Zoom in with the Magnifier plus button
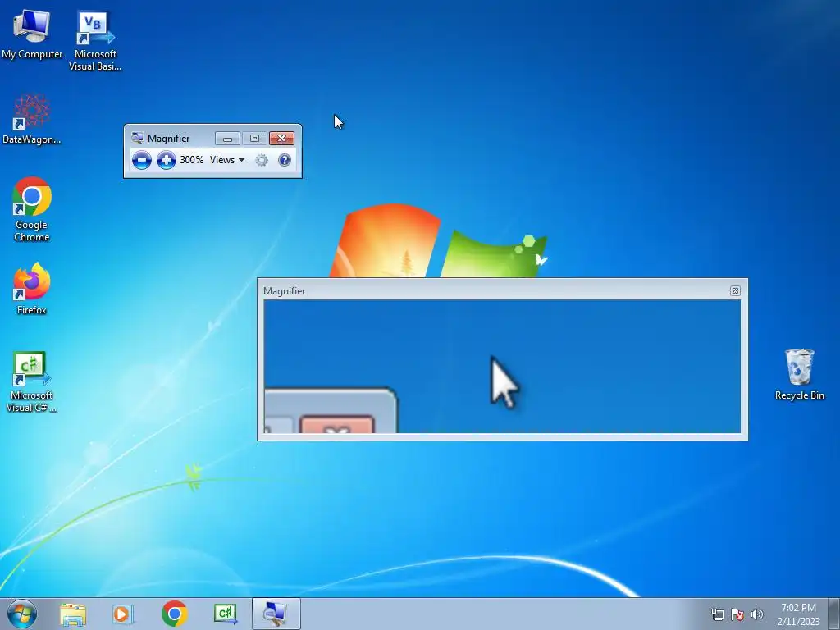The height and width of the screenshot is (630, 840). point(166,160)
